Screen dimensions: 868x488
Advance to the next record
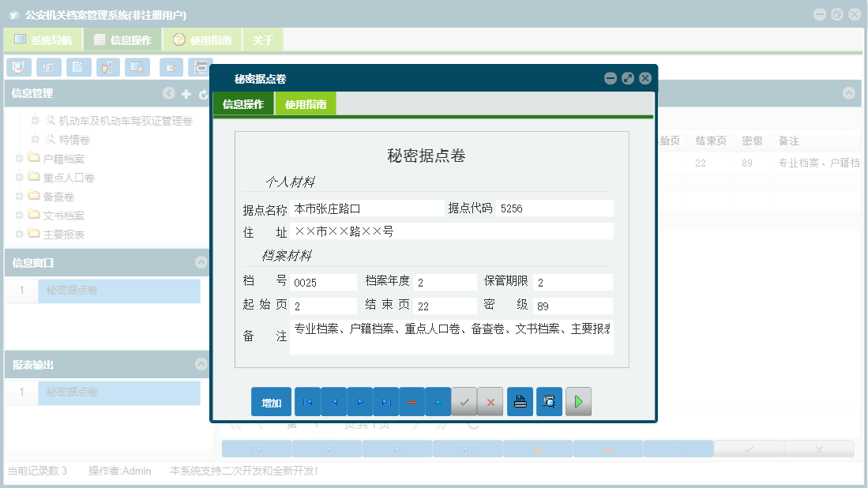(360, 401)
